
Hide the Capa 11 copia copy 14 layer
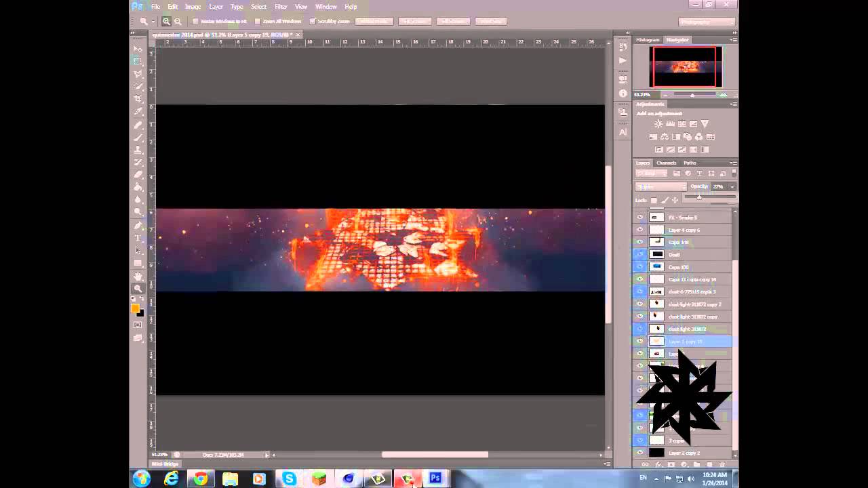pyautogui.click(x=640, y=279)
